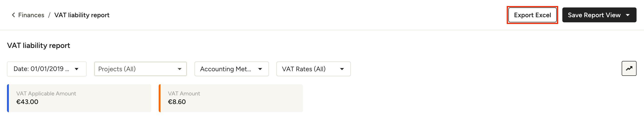Screen dimensions: 644x121
Task: Go back to Finances via breadcrumb
Action: 31,15
